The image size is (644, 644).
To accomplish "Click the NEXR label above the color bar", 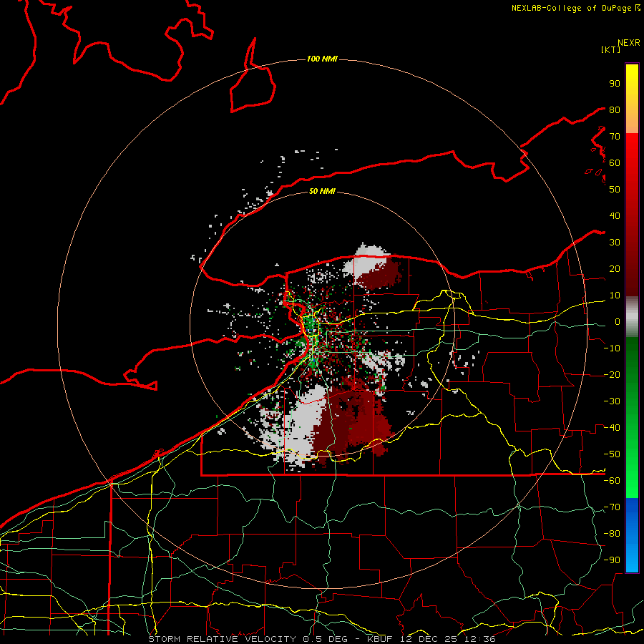I will [x=629, y=43].
